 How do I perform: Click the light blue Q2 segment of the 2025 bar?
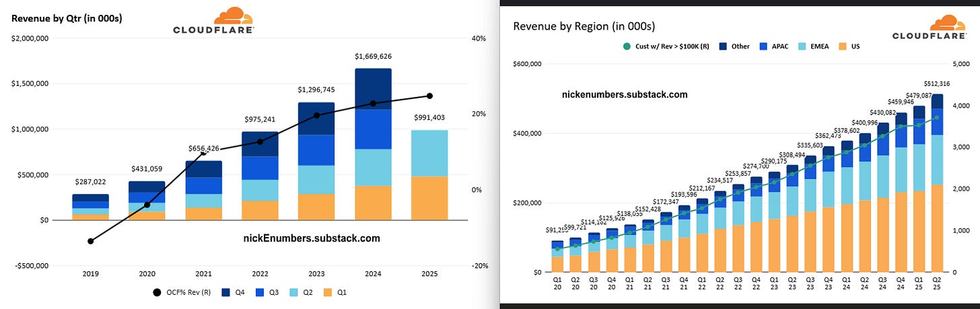pos(431,153)
